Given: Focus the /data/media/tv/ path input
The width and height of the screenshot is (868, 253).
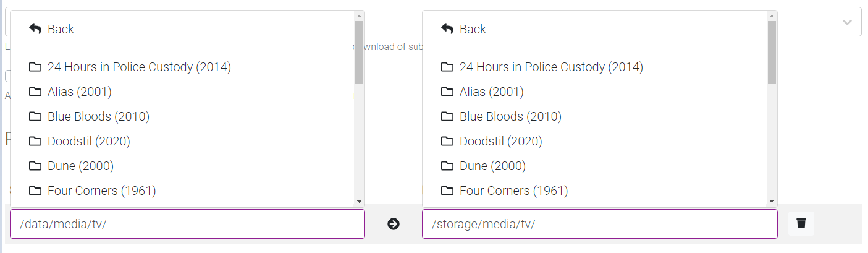Looking at the screenshot, I should (187, 224).
